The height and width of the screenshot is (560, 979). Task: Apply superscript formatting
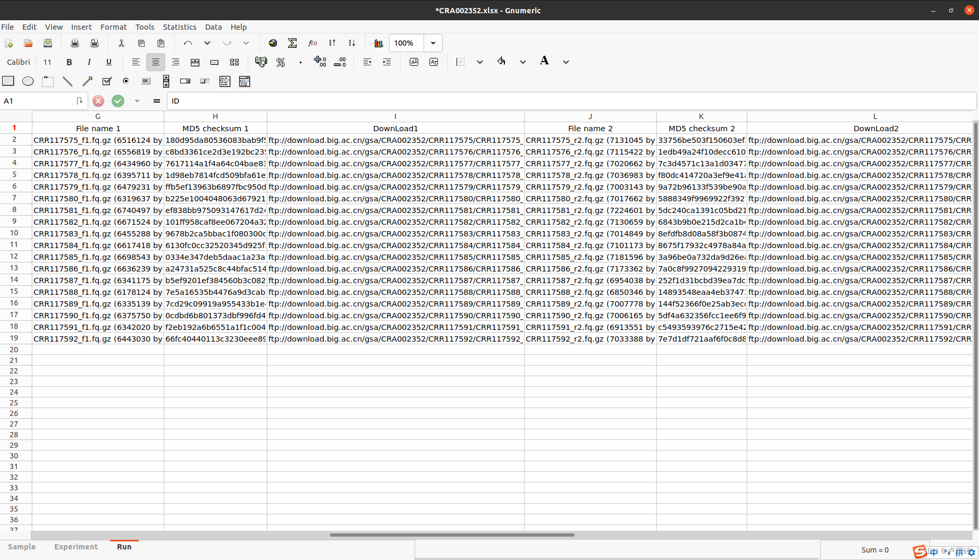(x=414, y=62)
